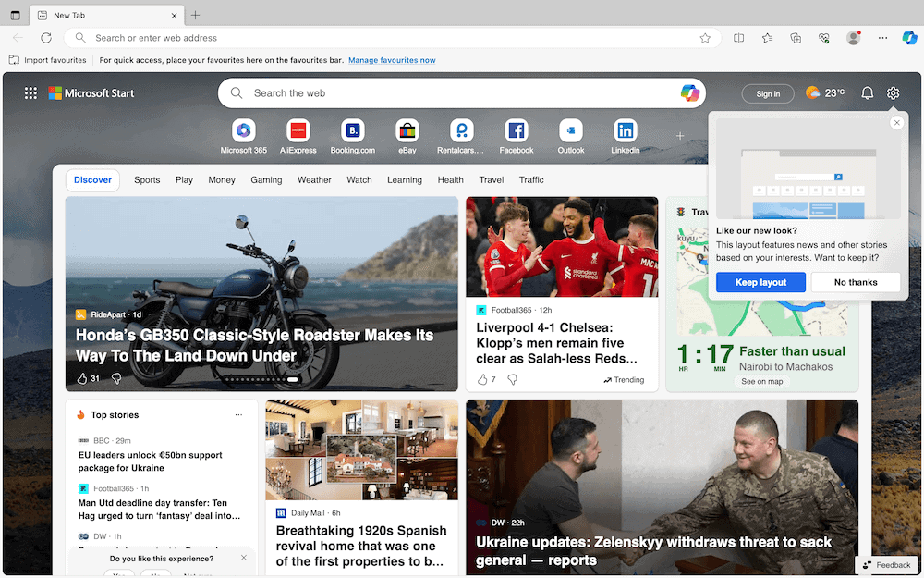This screenshot has height=578, width=924.
Task: Dislike the Liverpool 4-1 Chelsea story
Action: [512, 380]
